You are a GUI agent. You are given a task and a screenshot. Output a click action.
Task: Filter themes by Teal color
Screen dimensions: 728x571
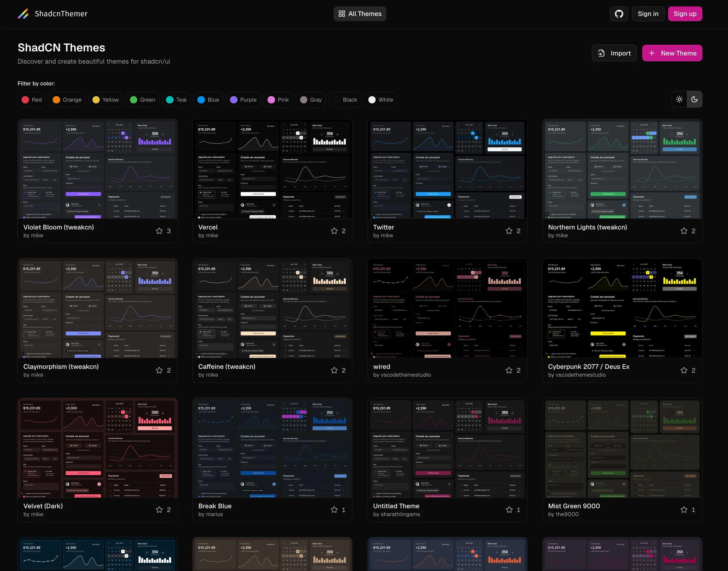(176, 100)
